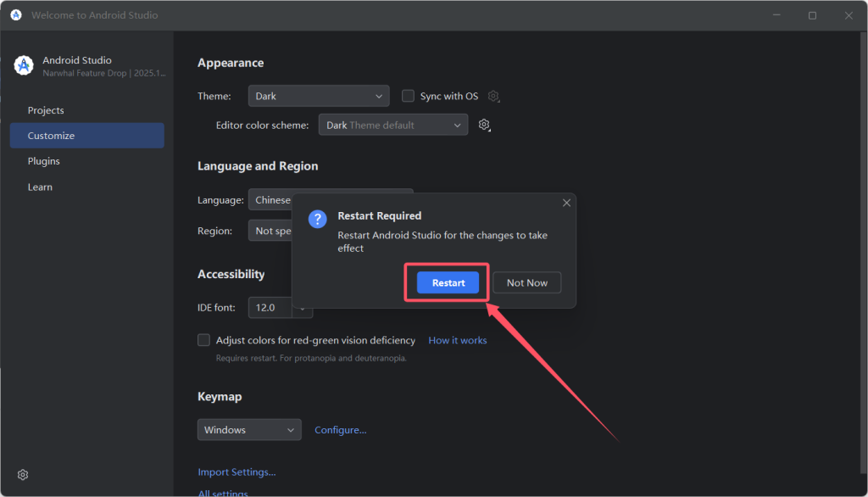Open editor color scheme gear options
This screenshot has width=868, height=497.
pos(484,125)
